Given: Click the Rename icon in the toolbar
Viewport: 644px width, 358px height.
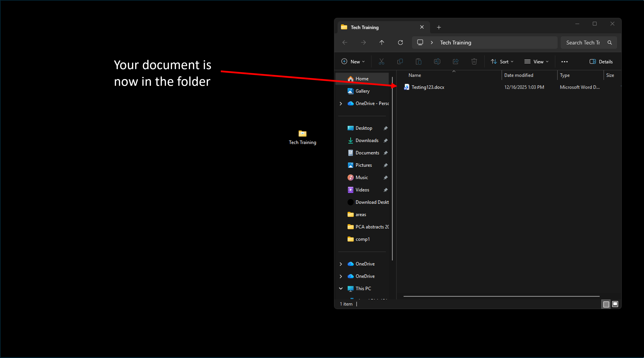Looking at the screenshot, I should (437, 61).
